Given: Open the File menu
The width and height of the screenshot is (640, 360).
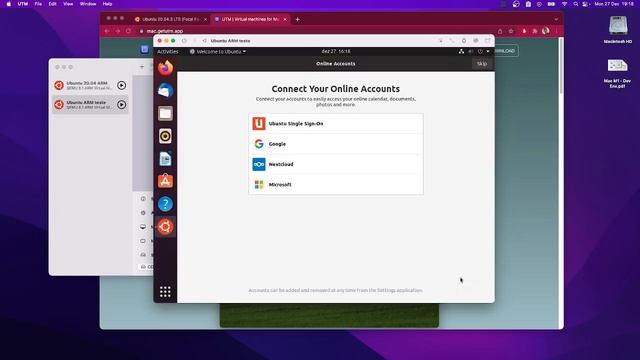Looking at the screenshot, I should pyautogui.click(x=38, y=4).
